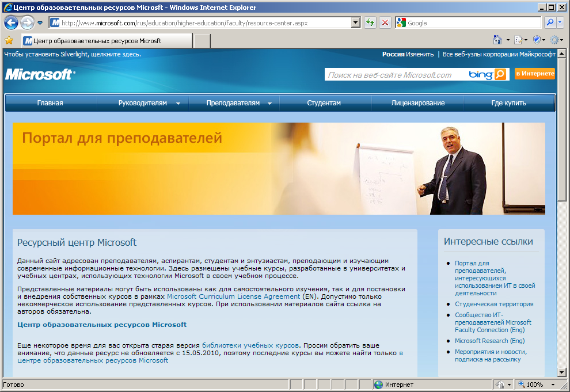
Task: Open Мероприятия и новости link
Action: (x=491, y=355)
